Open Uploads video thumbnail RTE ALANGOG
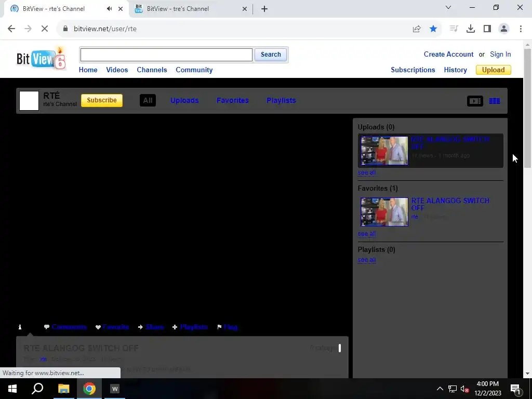Viewport: 532px width, 399px height. [384, 151]
